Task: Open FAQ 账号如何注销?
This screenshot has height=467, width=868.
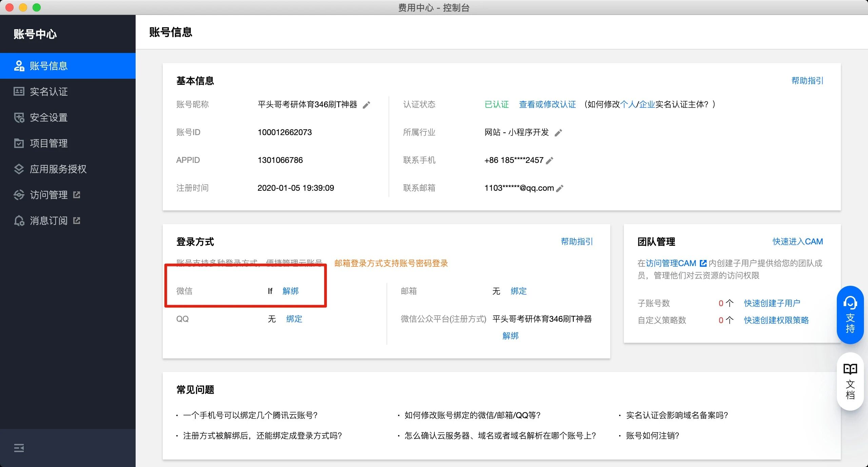Action: coord(652,435)
